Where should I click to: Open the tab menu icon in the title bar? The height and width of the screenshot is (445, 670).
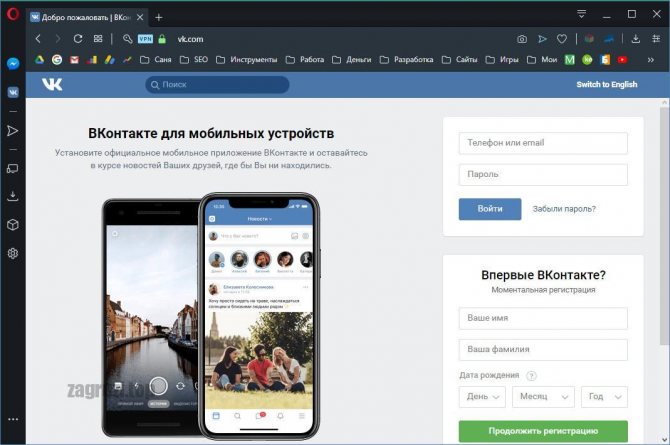(x=581, y=14)
